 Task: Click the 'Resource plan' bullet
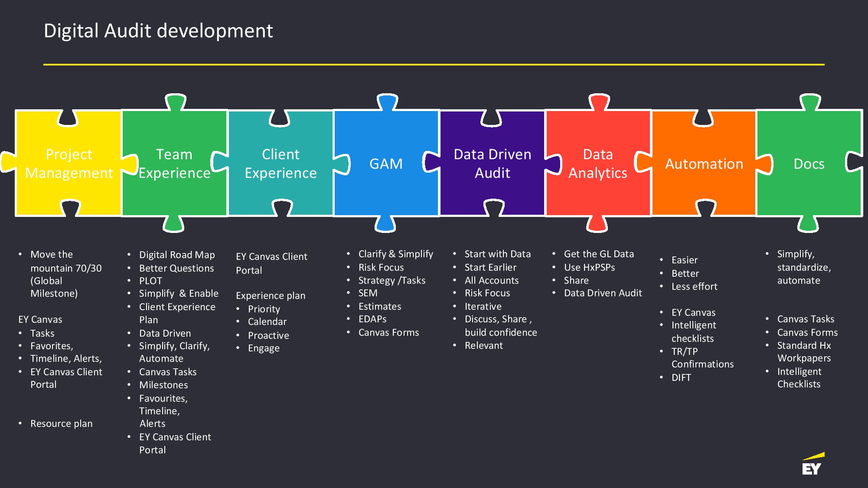pos(61,423)
